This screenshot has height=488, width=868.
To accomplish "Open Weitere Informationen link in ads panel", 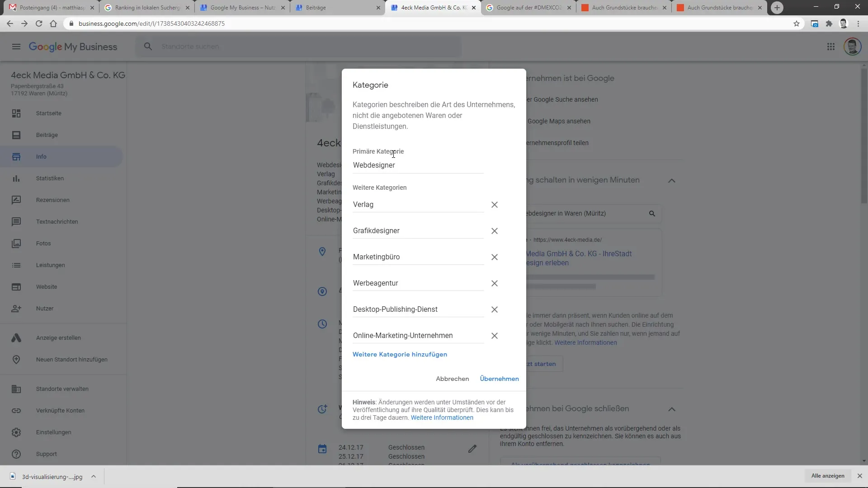I will (585, 343).
